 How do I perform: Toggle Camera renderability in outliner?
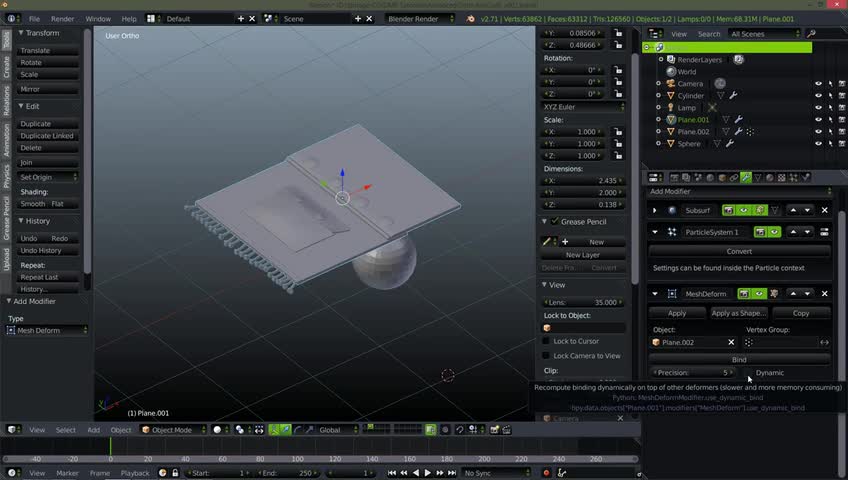(x=842, y=84)
